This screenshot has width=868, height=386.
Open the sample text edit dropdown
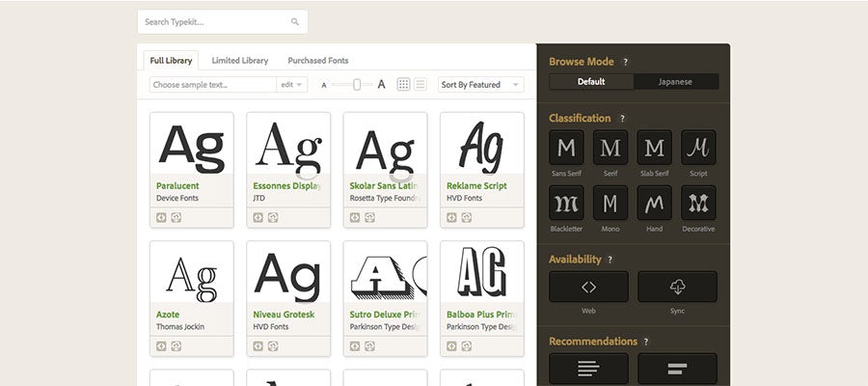291,85
